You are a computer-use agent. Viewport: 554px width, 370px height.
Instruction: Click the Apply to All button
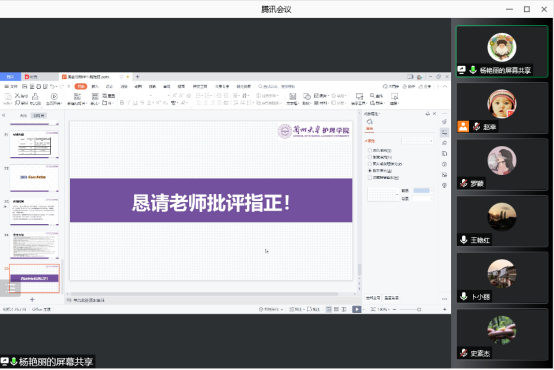coord(373,298)
